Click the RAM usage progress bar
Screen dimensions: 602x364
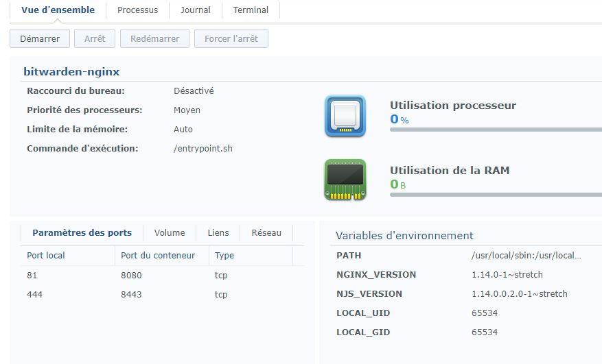(x=496, y=195)
